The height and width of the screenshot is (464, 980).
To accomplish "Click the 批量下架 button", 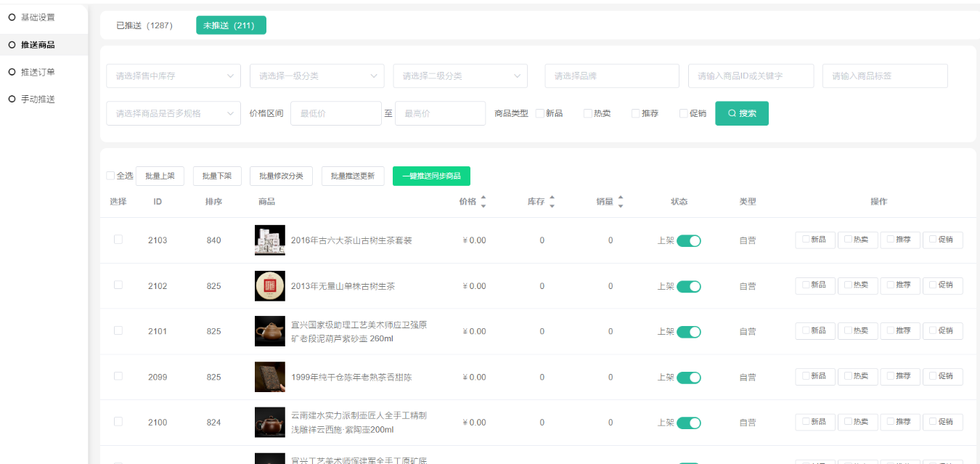I will pos(217,176).
